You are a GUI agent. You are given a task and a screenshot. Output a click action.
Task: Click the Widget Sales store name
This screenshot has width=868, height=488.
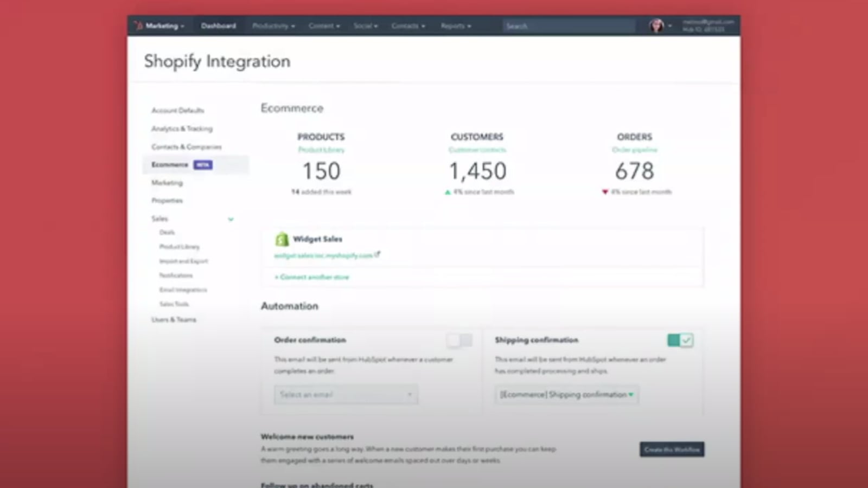click(317, 239)
